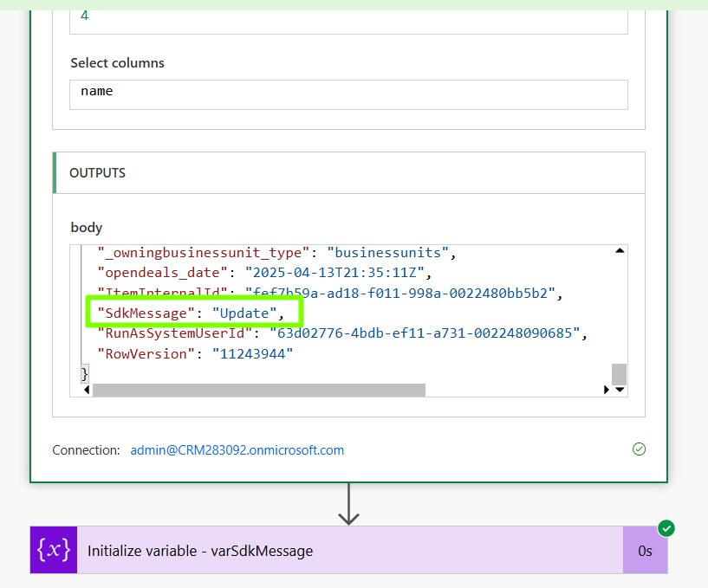Click the Select columns field containing name
708x588 pixels.
[x=348, y=94]
